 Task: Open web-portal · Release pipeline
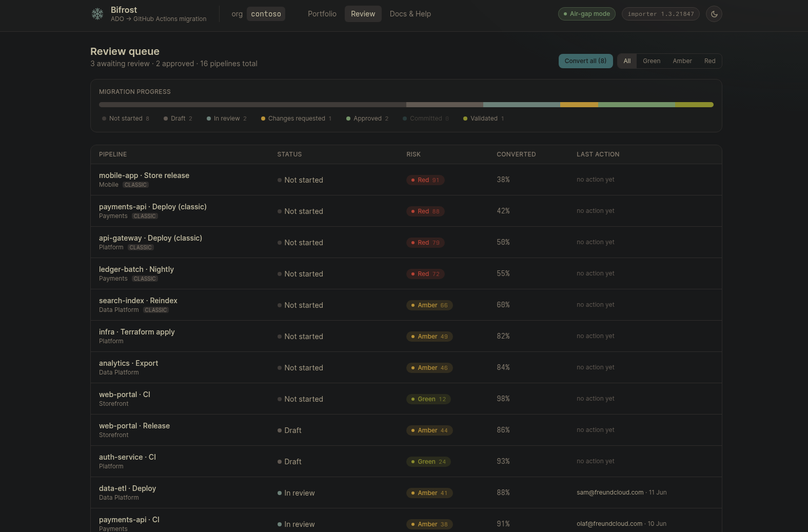pyautogui.click(x=134, y=426)
